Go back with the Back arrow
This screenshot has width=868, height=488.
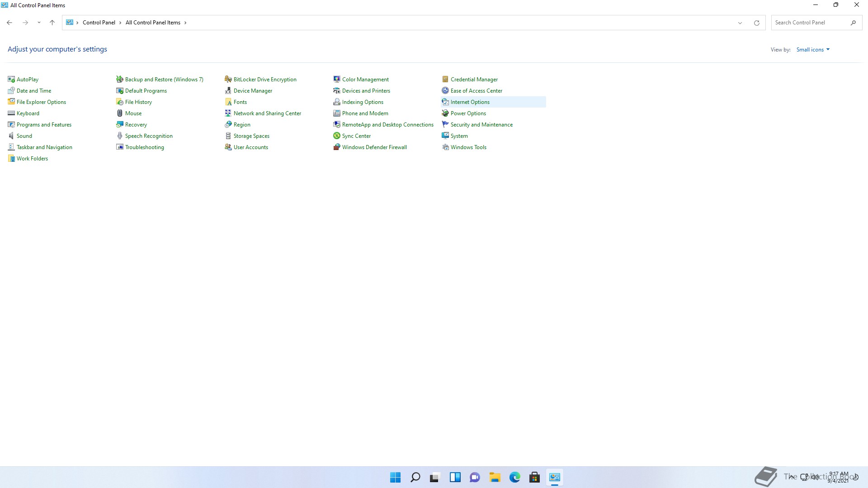pyautogui.click(x=9, y=22)
